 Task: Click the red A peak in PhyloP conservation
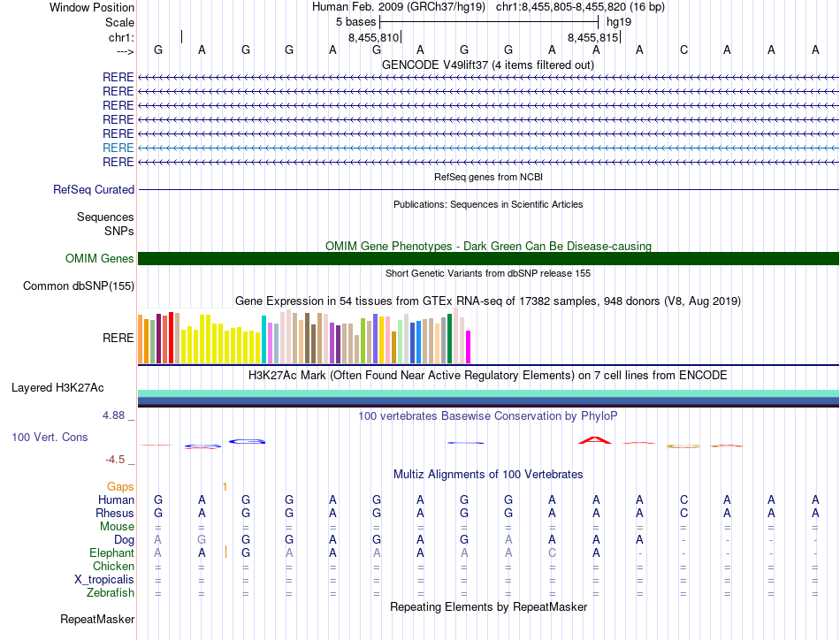click(x=595, y=440)
